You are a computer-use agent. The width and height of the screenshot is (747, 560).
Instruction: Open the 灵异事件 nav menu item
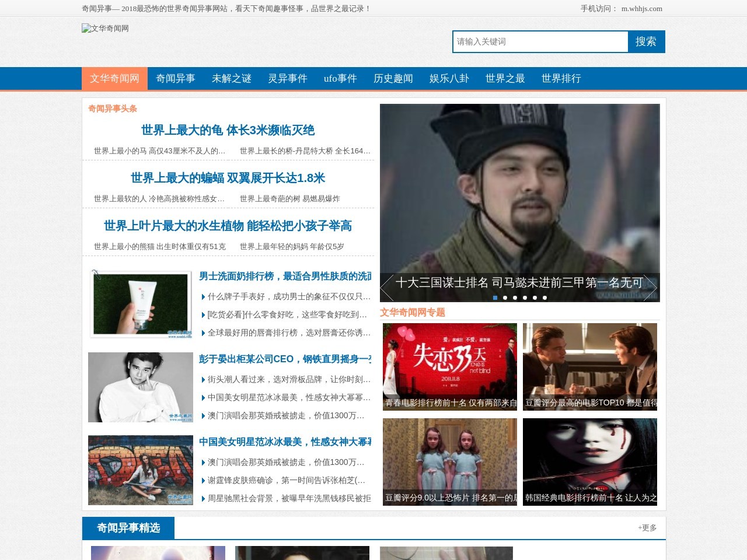[288, 78]
